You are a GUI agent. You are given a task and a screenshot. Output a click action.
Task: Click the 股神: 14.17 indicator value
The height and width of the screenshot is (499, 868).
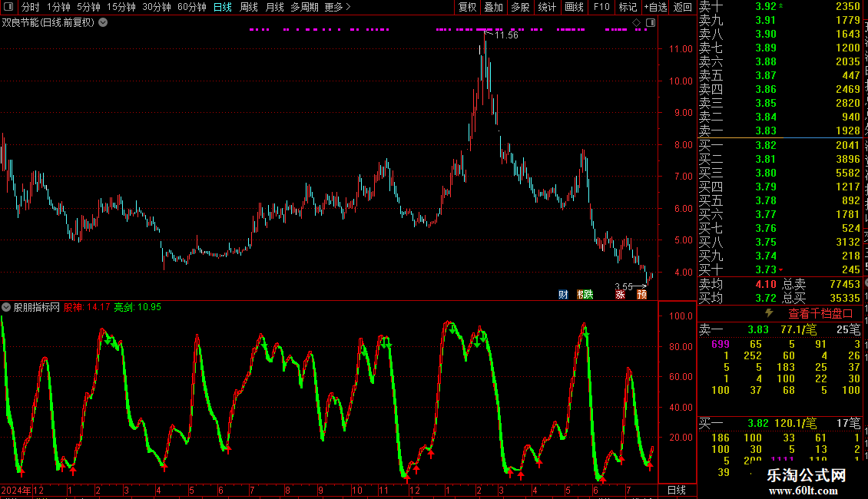click(87, 307)
